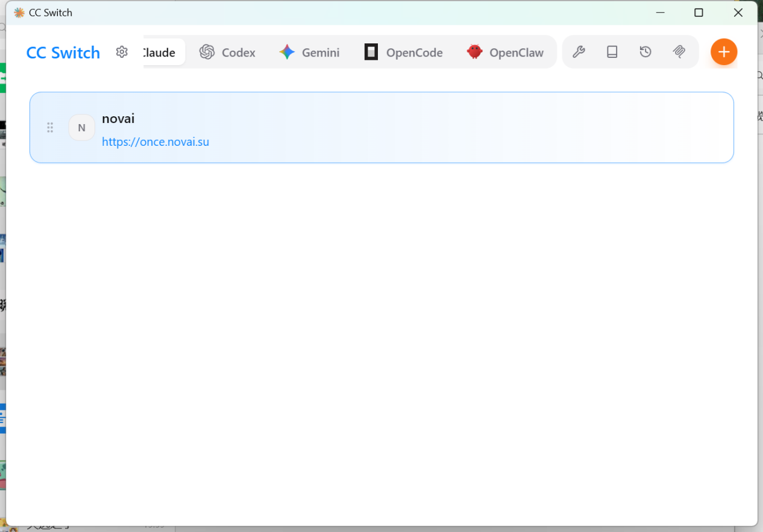This screenshot has height=532, width=763.
Task: Click the paperclip icon in the toolbar
Action: point(679,52)
